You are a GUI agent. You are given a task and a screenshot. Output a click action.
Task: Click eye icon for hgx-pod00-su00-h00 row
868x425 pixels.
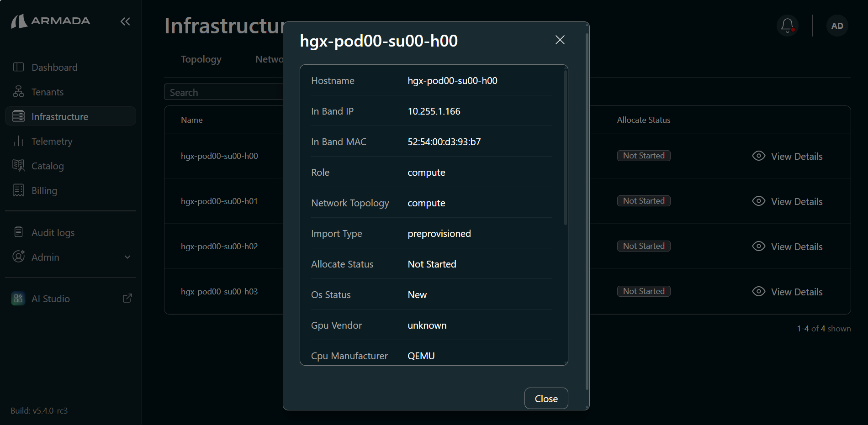759,156
